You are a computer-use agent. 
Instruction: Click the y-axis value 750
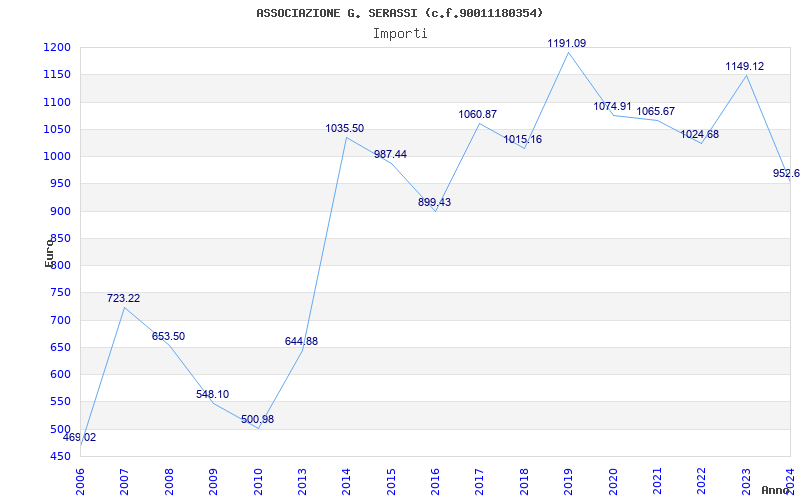click(x=60, y=293)
